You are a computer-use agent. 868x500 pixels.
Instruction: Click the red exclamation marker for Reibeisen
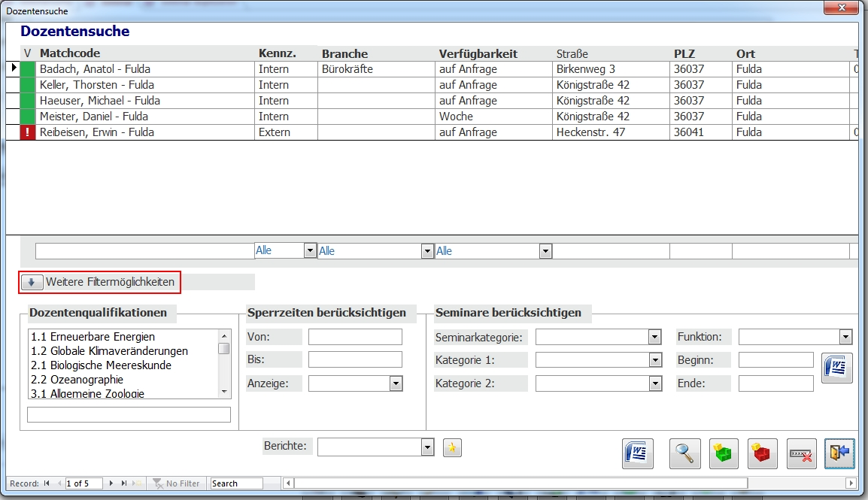click(28, 132)
